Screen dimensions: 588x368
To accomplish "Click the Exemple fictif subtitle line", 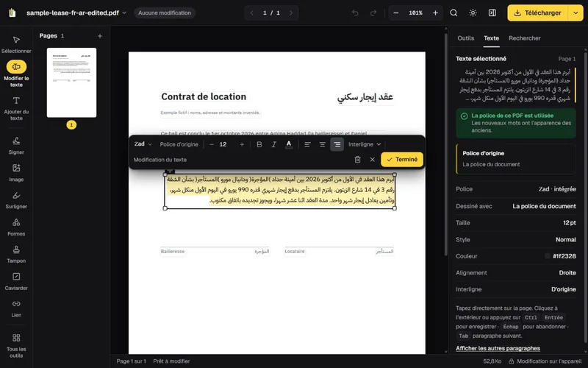I will [x=210, y=113].
